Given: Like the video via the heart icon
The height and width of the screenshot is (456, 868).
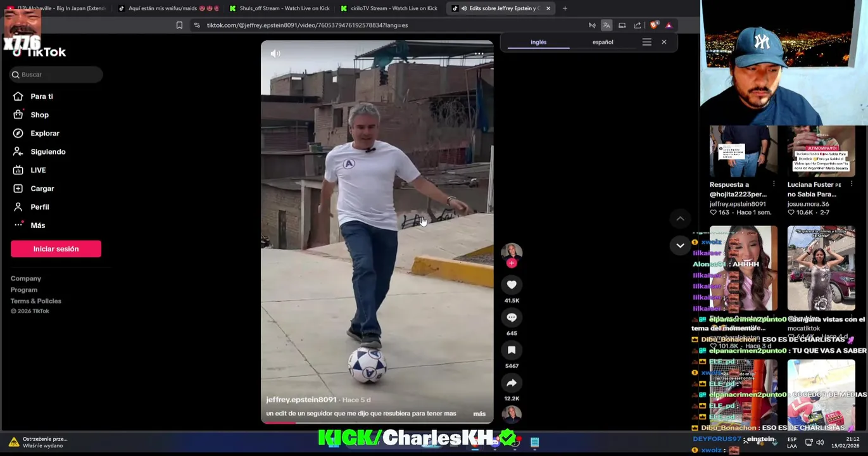Looking at the screenshot, I should (512, 284).
